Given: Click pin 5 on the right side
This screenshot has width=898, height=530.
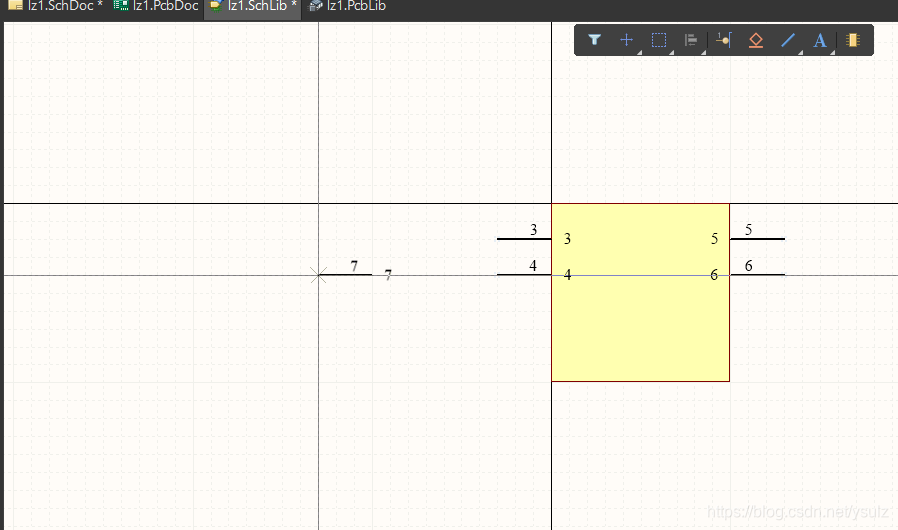Looking at the screenshot, I should [x=757, y=238].
